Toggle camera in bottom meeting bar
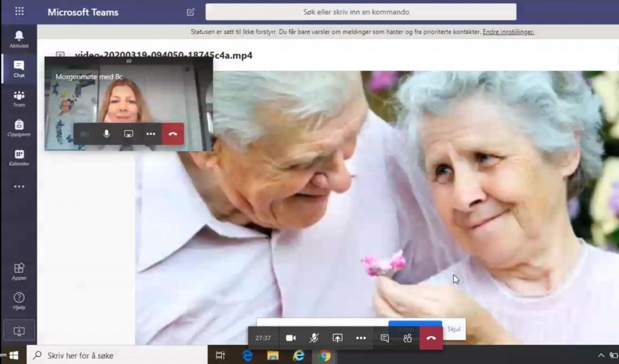 (x=291, y=338)
